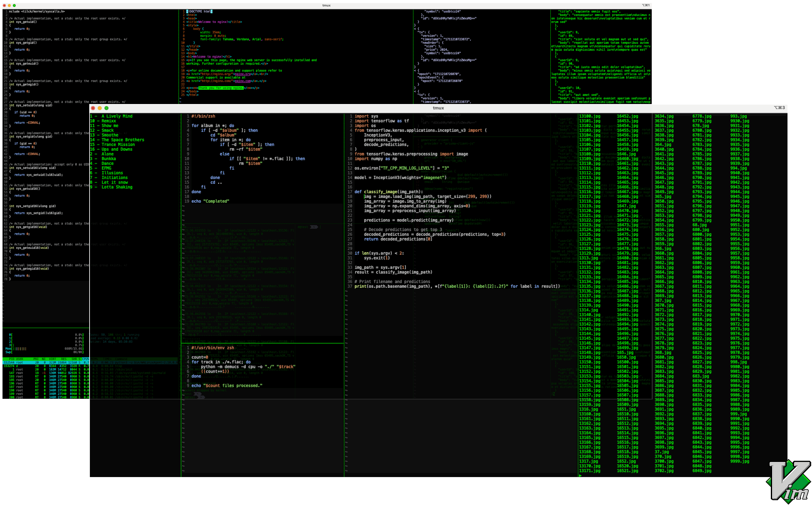Click 'int sys_setuid(ulong uid)' in C pane

[x=31, y=105]
